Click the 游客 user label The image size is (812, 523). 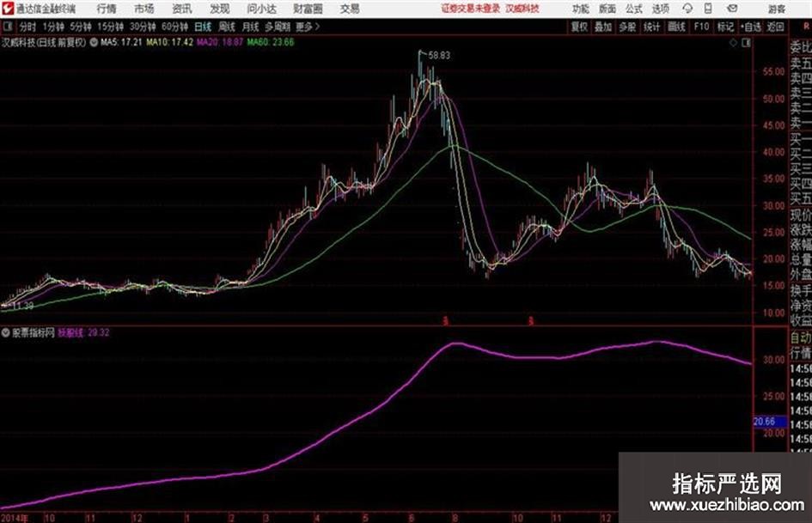point(776,9)
